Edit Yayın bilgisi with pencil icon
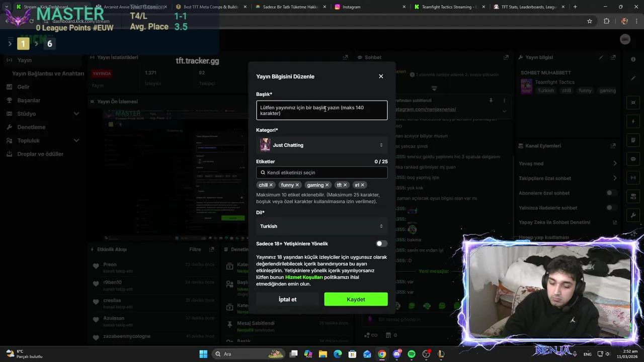 (x=601, y=57)
